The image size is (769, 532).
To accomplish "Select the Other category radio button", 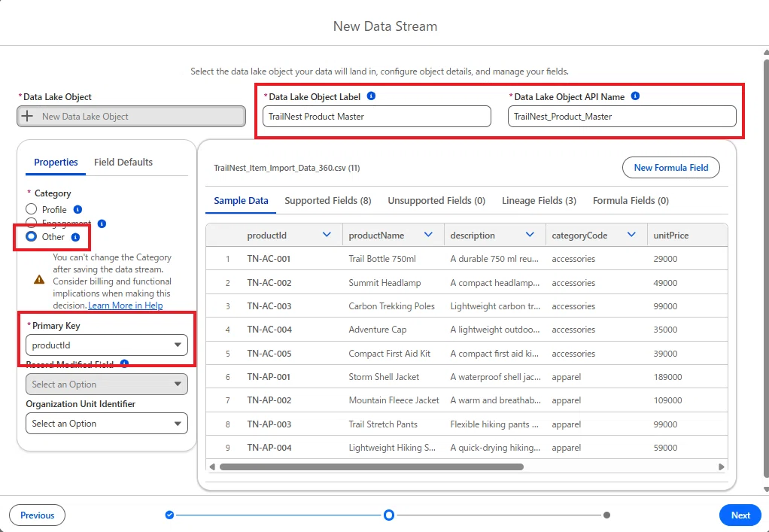I will (32, 237).
